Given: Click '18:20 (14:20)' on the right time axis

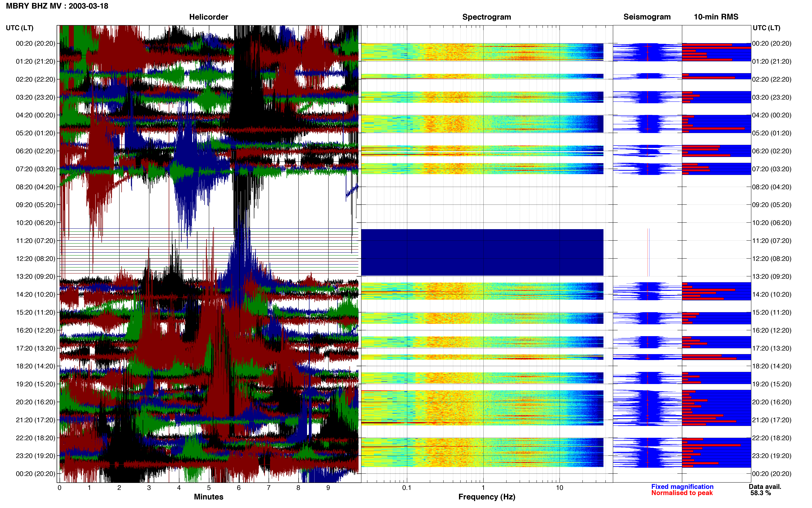Looking at the screenshot, I should [x=772, y=366].
